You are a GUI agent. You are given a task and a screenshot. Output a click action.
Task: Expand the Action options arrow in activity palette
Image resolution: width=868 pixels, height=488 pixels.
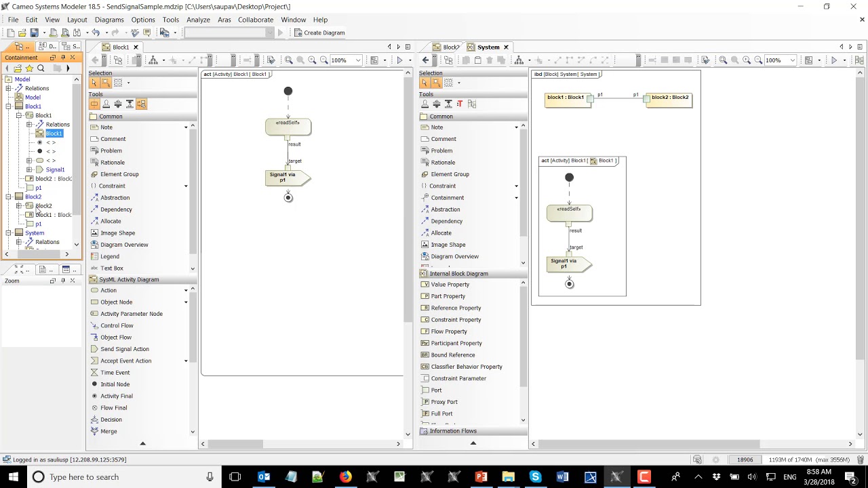pos(186,290)
